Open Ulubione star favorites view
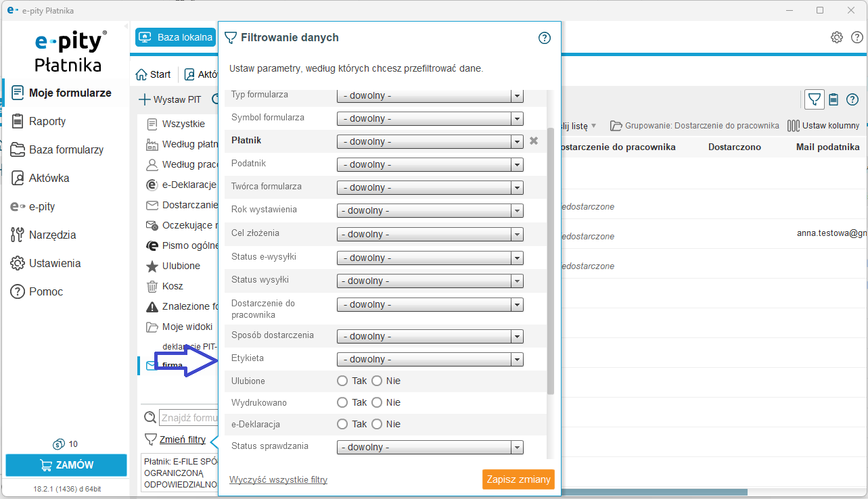Image resolution: width=868 pixels, height=499 pixels. pos(181,266)
